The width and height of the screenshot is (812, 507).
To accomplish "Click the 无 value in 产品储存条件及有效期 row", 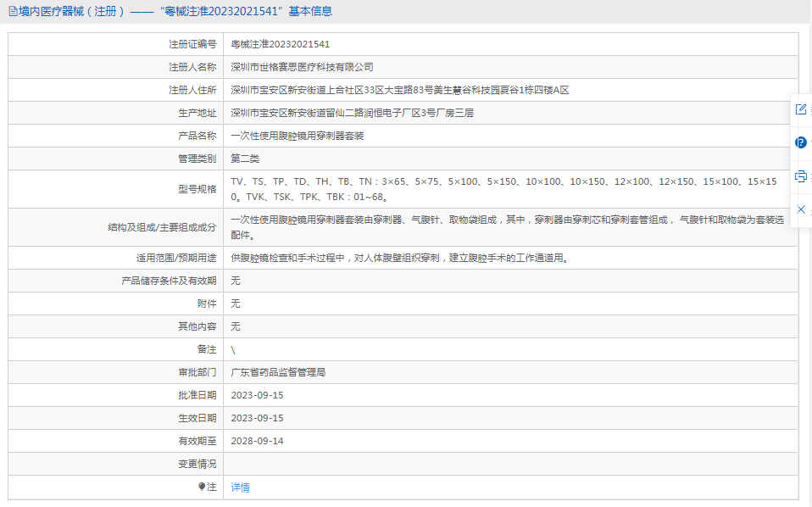I will coord(236,281).
